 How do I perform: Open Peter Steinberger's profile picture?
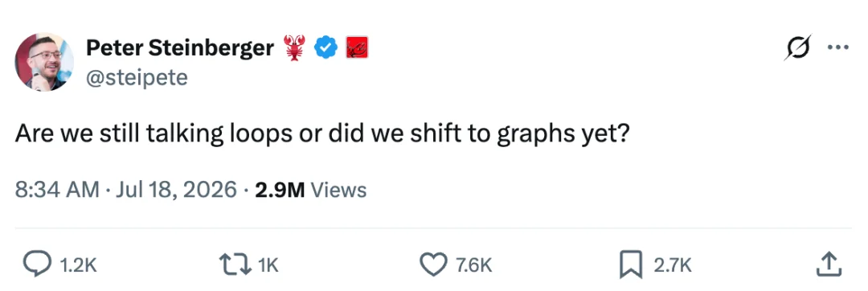pos(44,61)
